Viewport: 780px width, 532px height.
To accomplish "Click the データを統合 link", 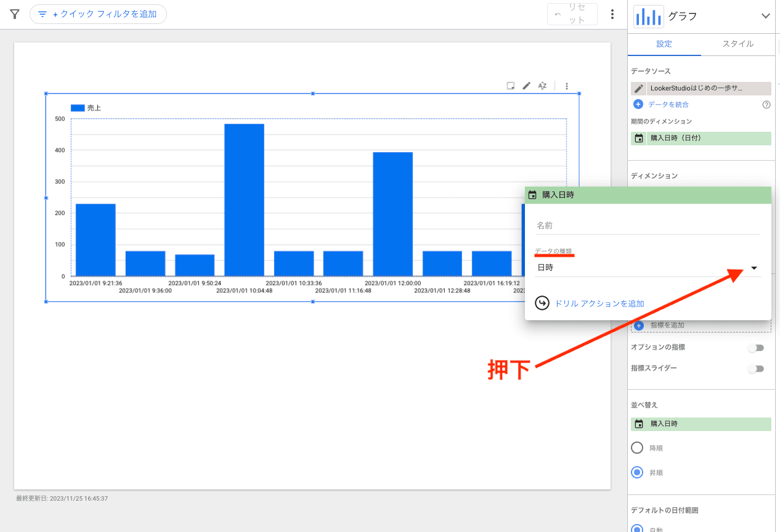I will pos(668,105).
